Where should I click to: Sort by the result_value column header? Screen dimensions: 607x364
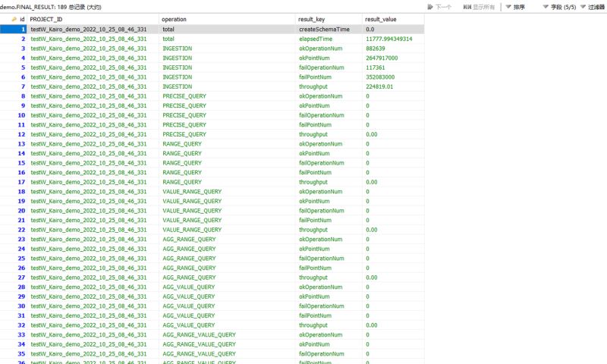381,20
